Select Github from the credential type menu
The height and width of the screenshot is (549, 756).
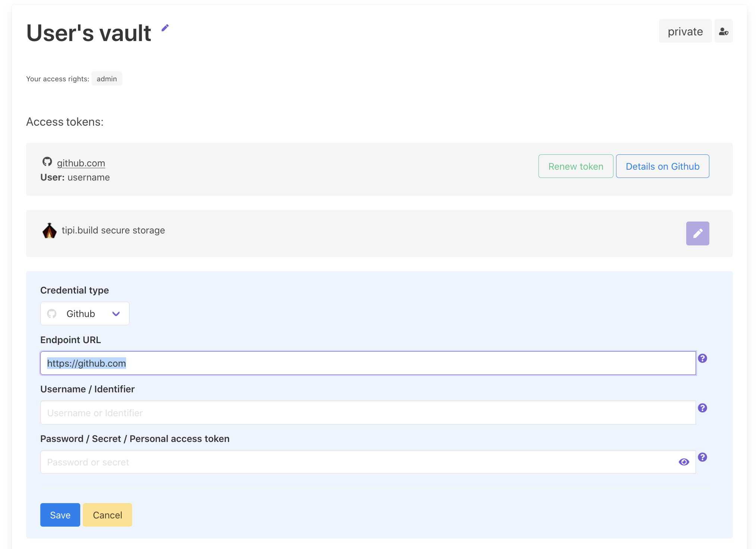pyautogui.click(x=80, y=313)
